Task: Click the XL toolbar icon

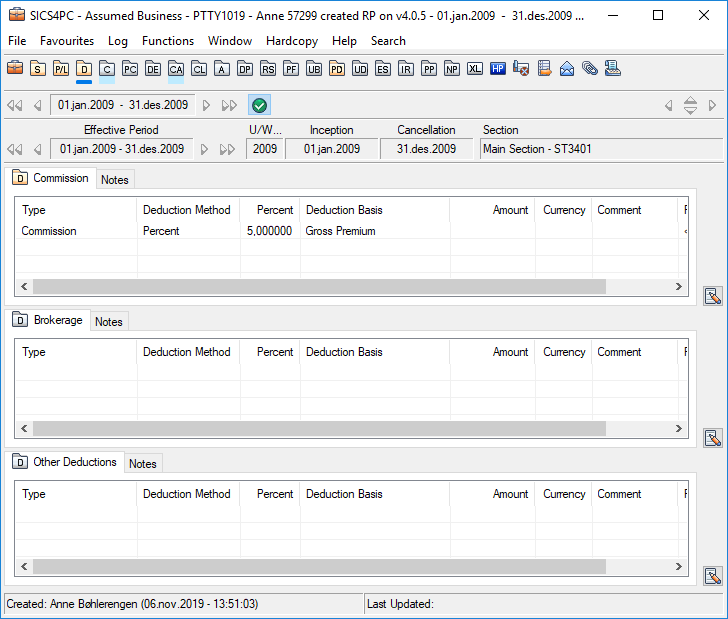Action: (475, 69)
